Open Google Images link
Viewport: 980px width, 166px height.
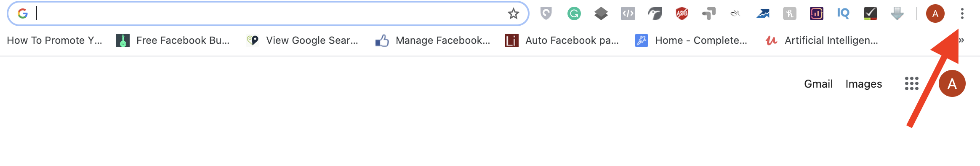click(x=863, y=84)
